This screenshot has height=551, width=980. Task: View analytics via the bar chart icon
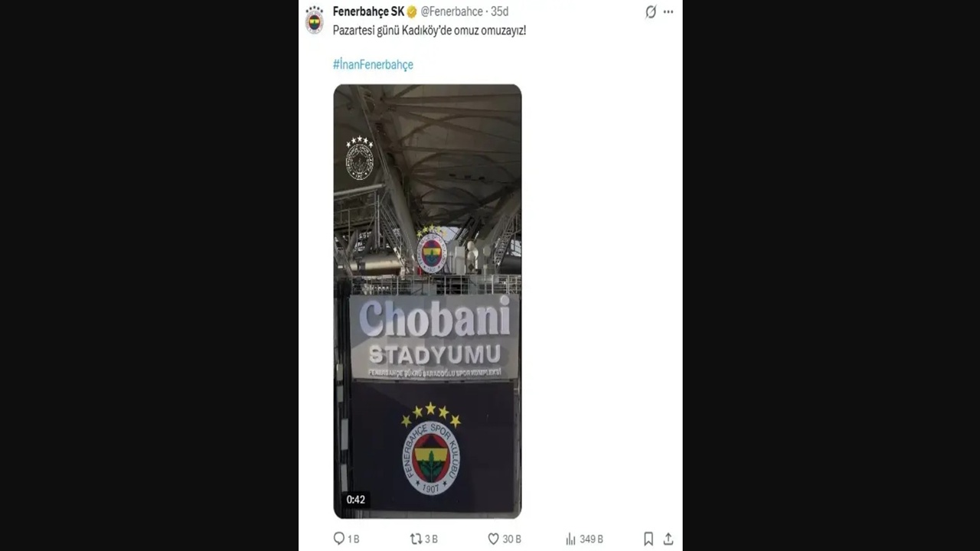pos(570,539)
